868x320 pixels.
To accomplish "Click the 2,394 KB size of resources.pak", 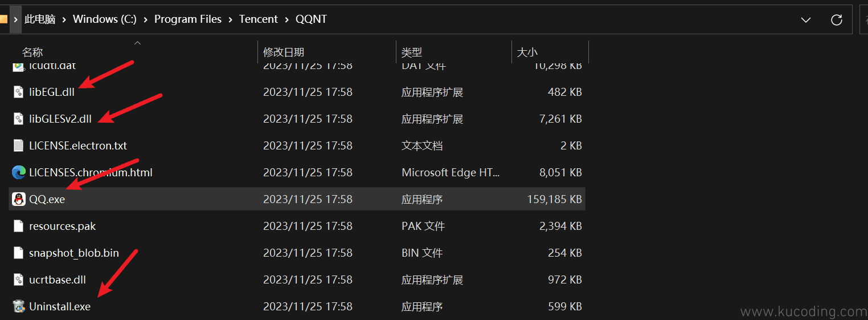I will [x=560, y=226].
